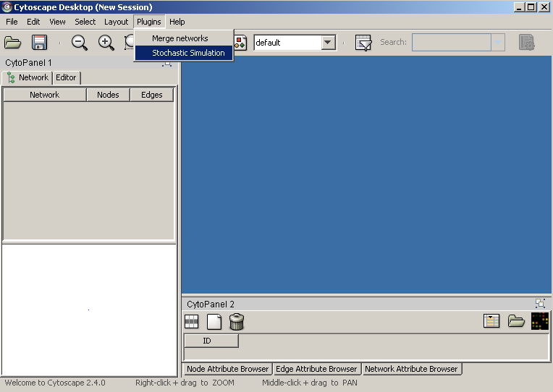Choose Merge networks from Plugins menu

pyautogui.click(x=184, y=38)
